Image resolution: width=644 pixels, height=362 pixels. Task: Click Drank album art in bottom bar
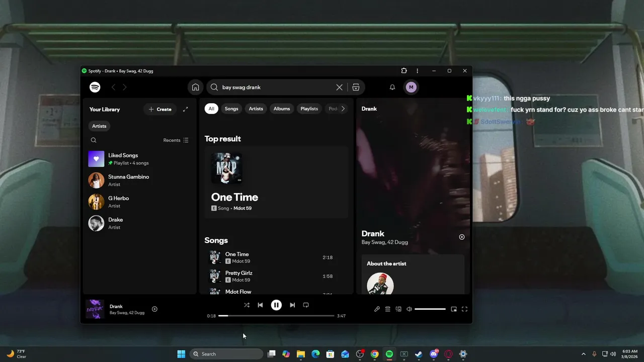tap(95, 309)
